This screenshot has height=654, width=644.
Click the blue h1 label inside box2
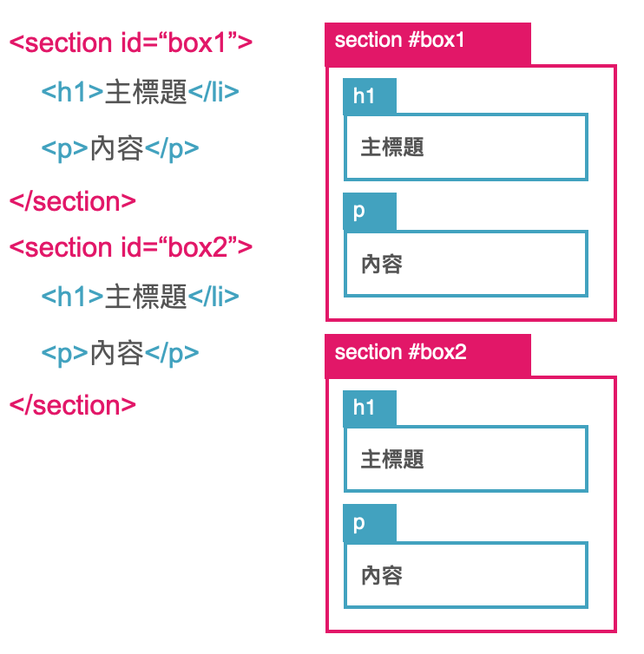(x=369, y=408)
